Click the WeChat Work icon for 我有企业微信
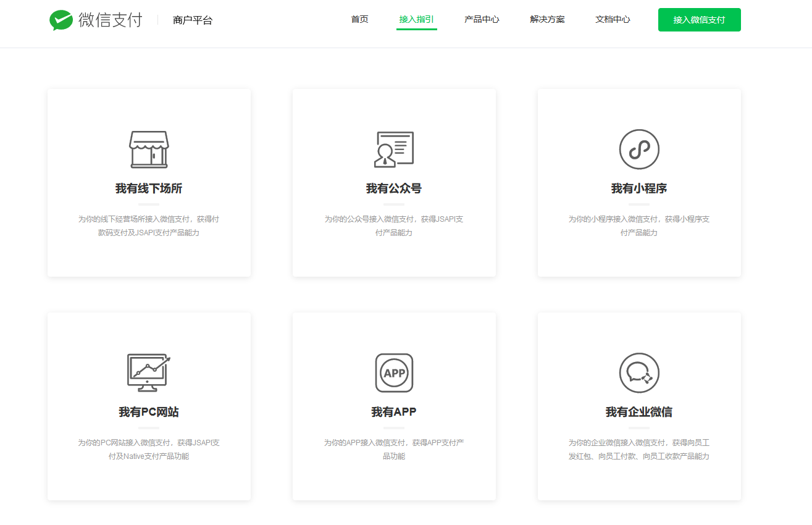This screenshot has width=812, height=525. pos(638,372)
